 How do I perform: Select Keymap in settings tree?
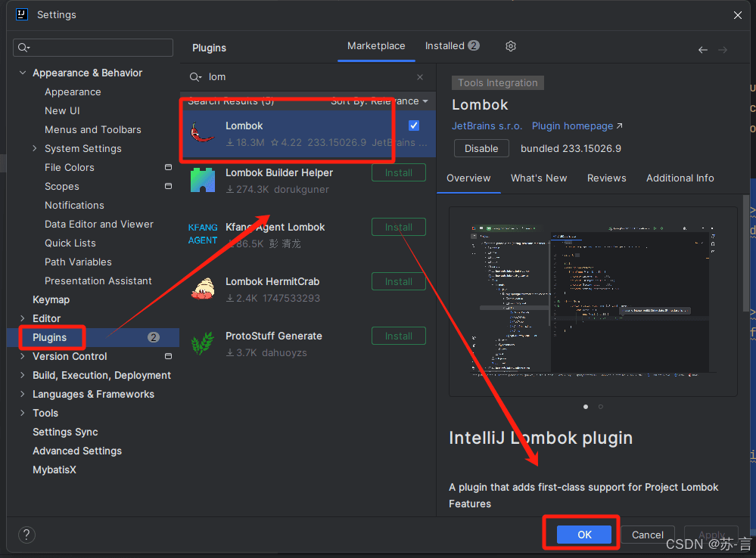51,299
